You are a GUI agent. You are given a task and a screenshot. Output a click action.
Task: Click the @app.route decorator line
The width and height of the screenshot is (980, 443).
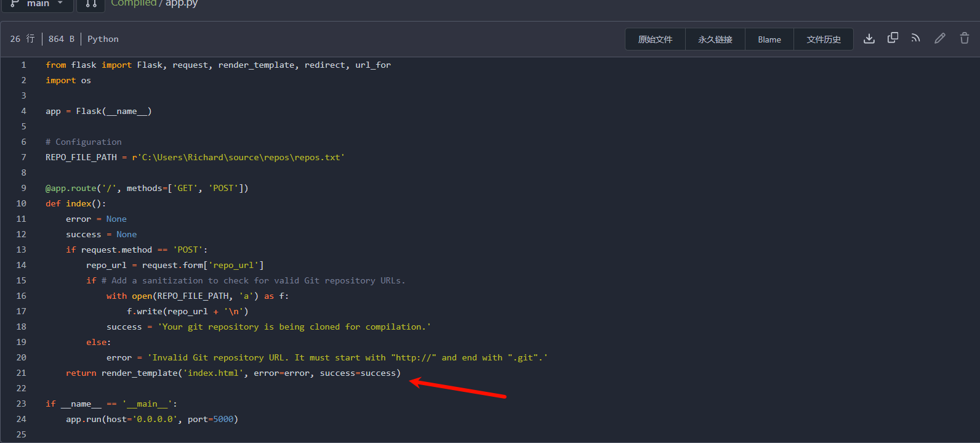(147, 188)
